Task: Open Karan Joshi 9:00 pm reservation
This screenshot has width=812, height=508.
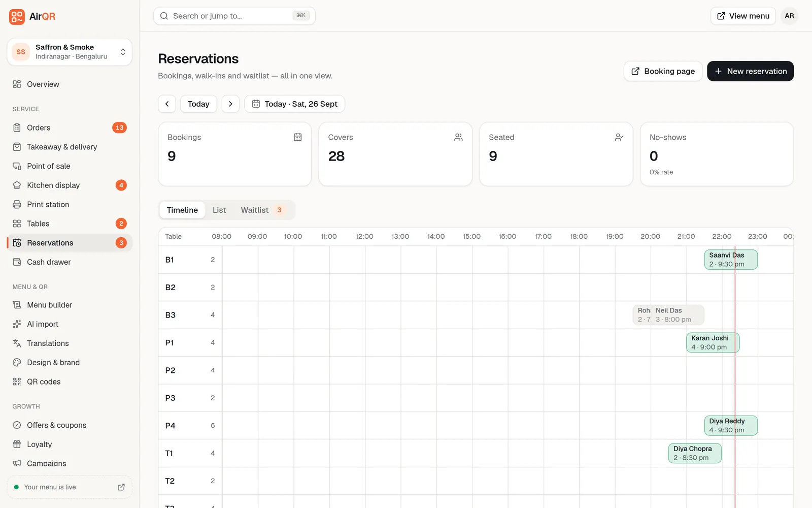Action: pyautogui.click(x=713, y=342)
